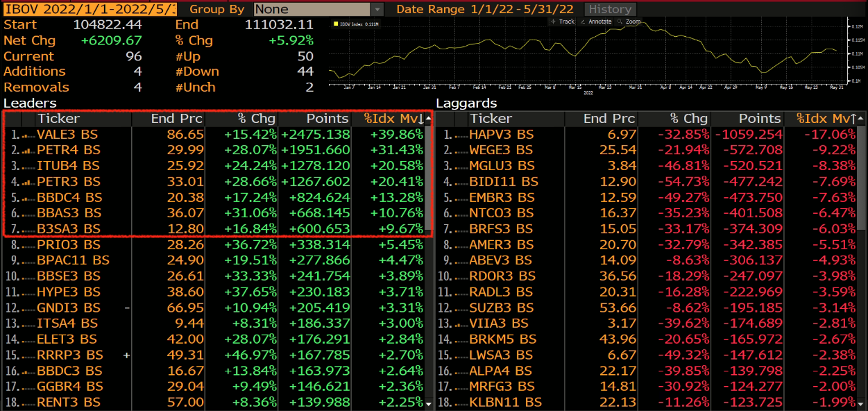This screenshot has height=411, width=868.
Task: Click the Group By field showing None
Action: 312,9
